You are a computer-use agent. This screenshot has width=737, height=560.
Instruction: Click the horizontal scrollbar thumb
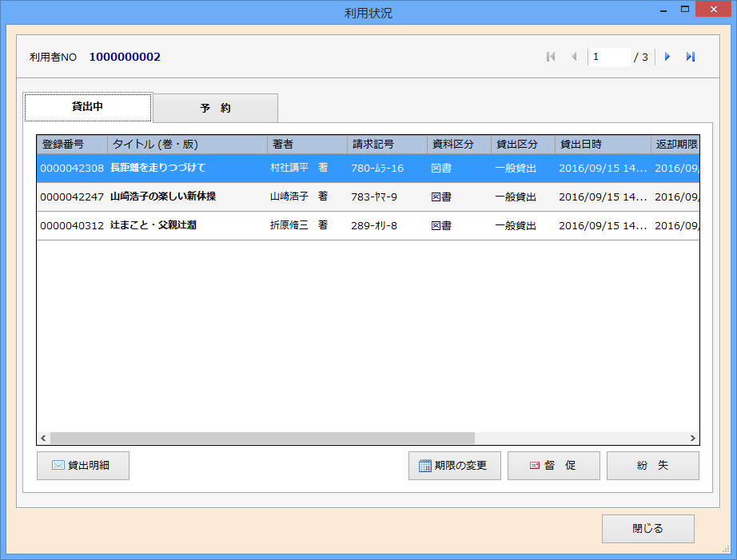click(x=262, y=439)
